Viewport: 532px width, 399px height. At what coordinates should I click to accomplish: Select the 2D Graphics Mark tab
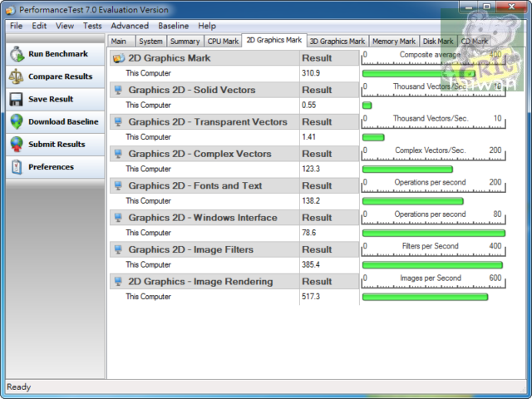tap(274, 40)
